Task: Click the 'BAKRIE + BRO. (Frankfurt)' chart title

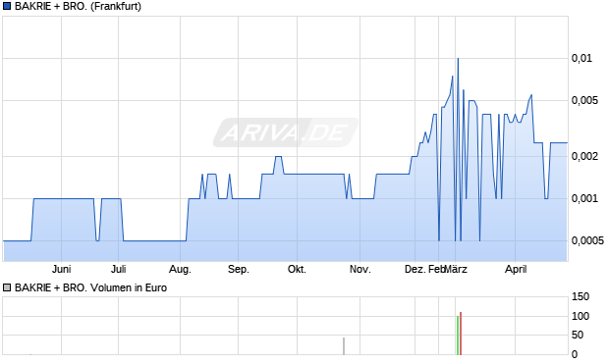Action: click(x=78, y=6)
